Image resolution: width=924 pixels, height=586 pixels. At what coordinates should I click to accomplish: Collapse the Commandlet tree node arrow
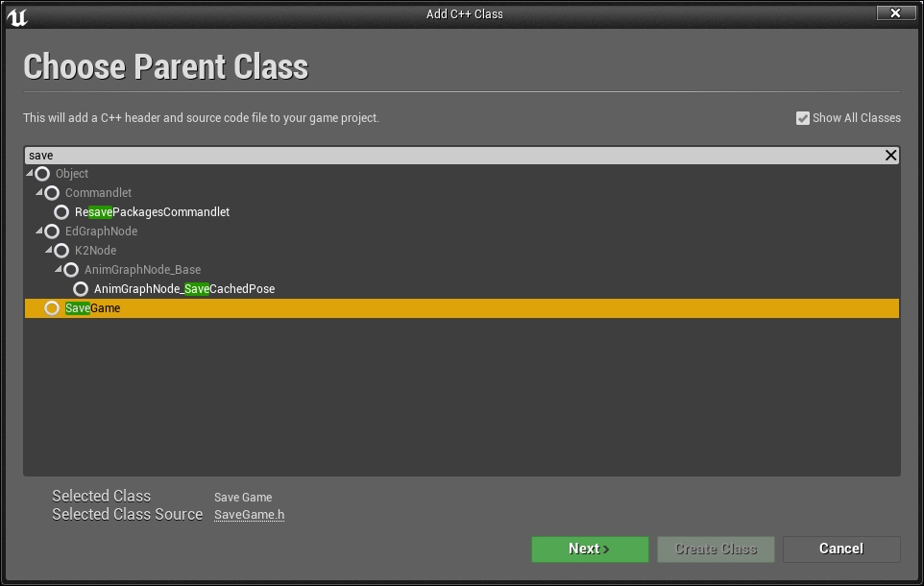[x=38, y=192]
